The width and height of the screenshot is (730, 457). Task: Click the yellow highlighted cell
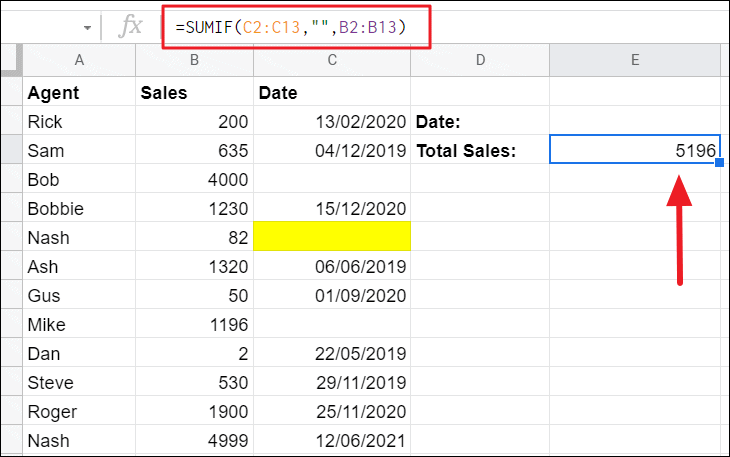point(332,237)
